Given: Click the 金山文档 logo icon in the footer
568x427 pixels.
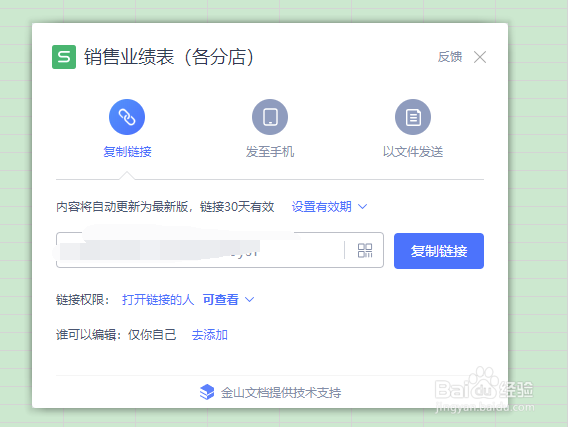Looking at the screenshot, I should [x=207, y=392].
